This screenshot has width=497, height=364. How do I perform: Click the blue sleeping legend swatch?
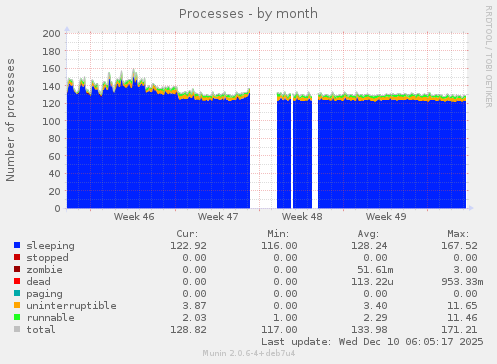[x=17, y=245]
